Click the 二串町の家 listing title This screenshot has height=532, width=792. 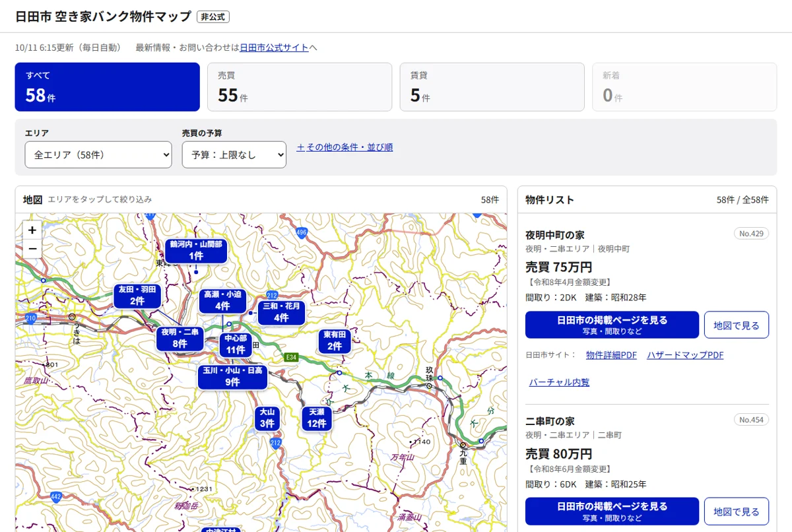coord(550,421)
